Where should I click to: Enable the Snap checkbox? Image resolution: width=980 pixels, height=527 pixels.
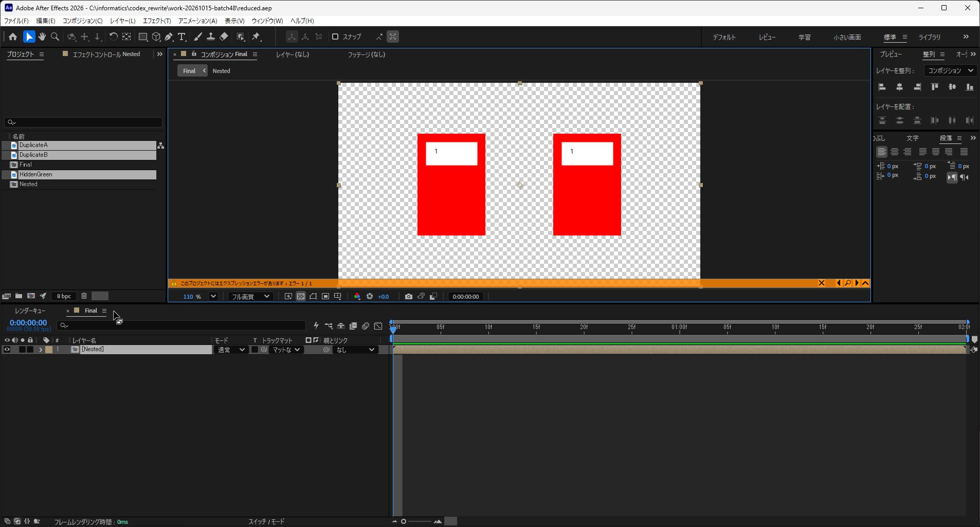click(x=335, y=37)
